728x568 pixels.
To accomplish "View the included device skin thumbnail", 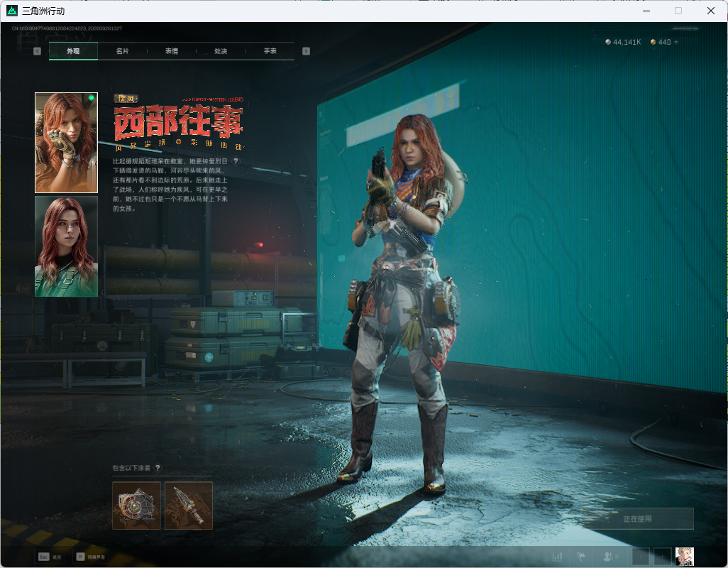I will click(x=136, y=506).
